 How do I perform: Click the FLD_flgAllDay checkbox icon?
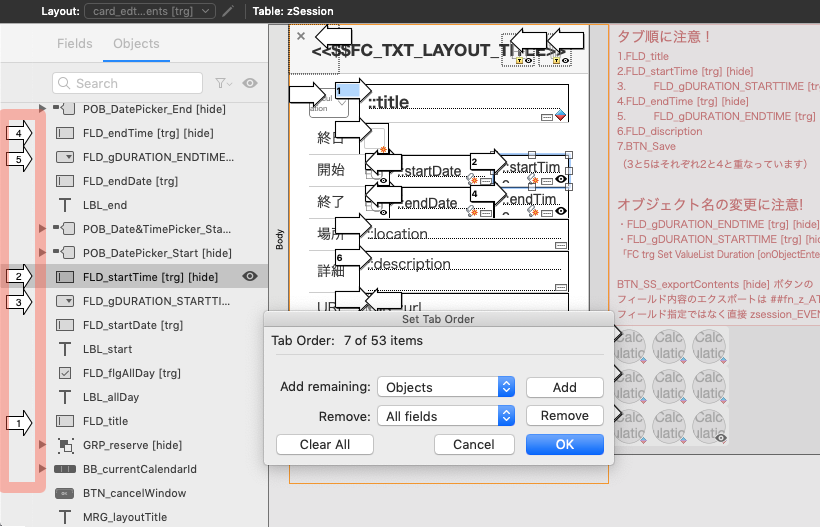pyautogui.click(x=65, y=373)
